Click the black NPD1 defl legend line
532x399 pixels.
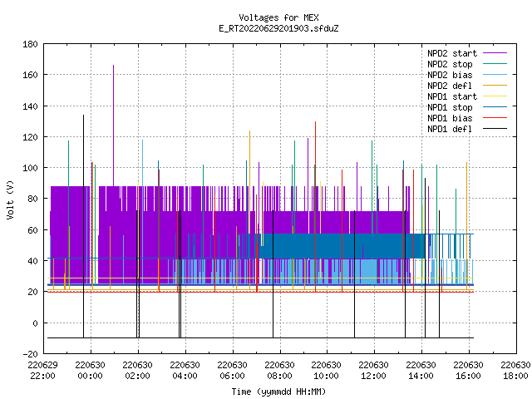[x=495, y=129]
